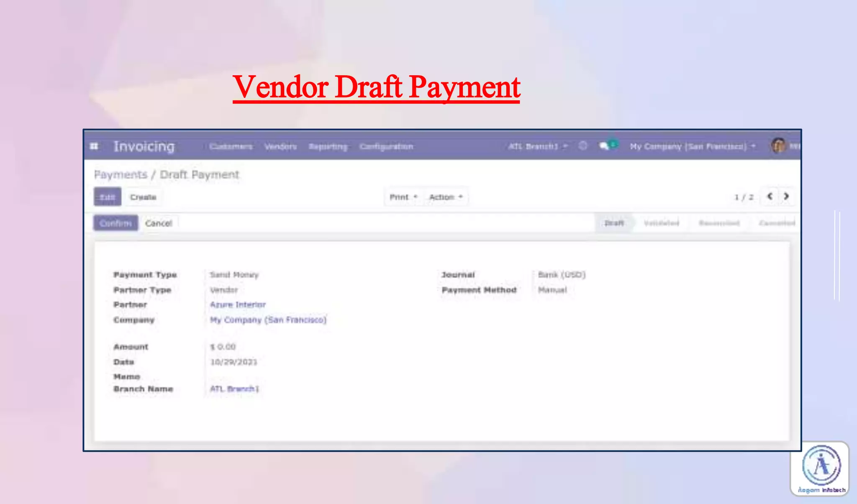Click the pager counter 1 / 2
Viewport: 857px width, 504px height.
point(744,197)
